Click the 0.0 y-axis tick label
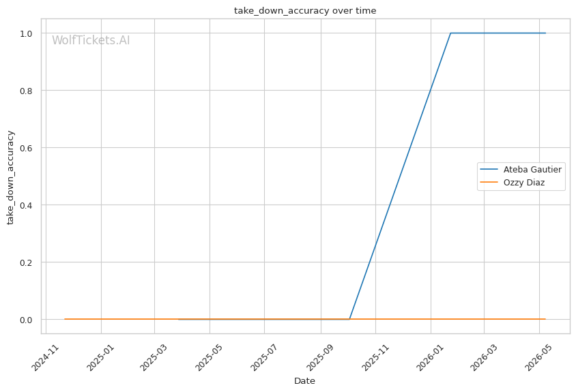The width and height of the screenshot is (576, 392). click(x=26, y=320)
